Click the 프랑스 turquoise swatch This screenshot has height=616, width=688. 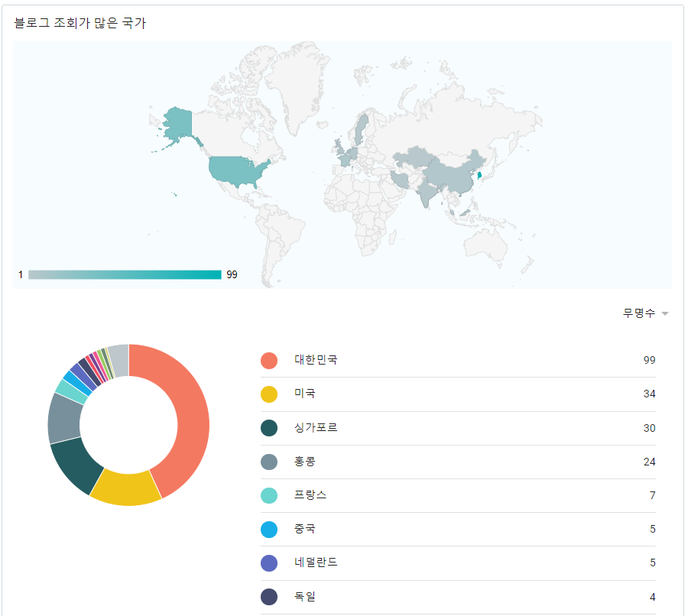pos(269,495)
